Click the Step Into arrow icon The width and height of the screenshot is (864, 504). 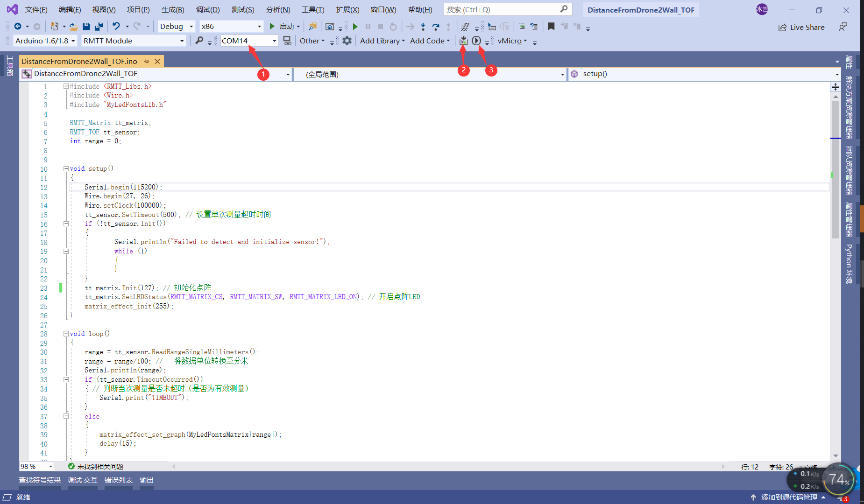coord(423,27)
